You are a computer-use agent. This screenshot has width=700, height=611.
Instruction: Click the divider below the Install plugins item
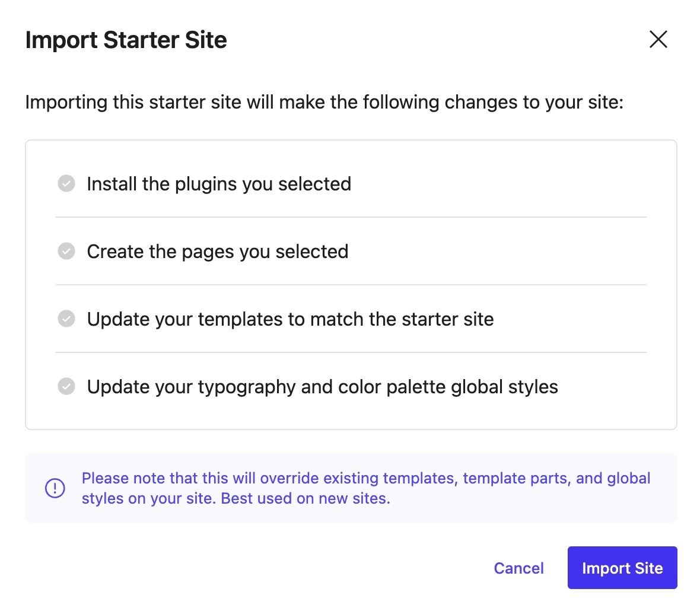[x=351, y=217]
